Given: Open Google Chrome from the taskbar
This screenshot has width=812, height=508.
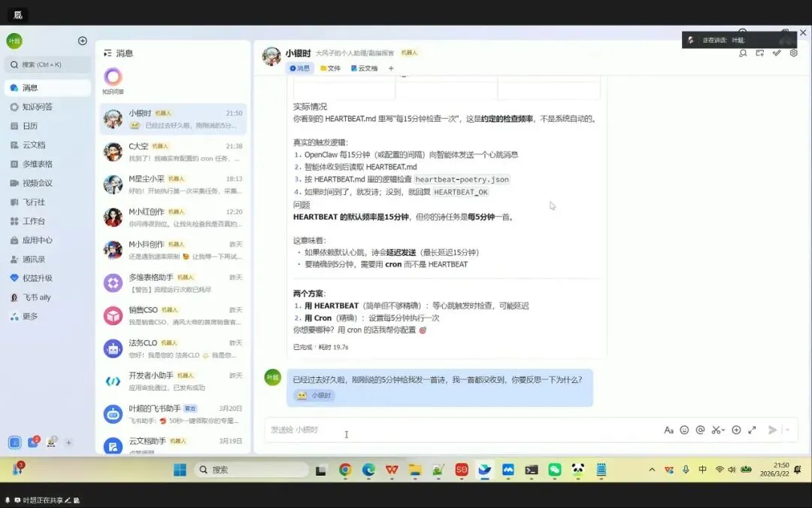Looking at the screenshot, I should pos(345,470).
